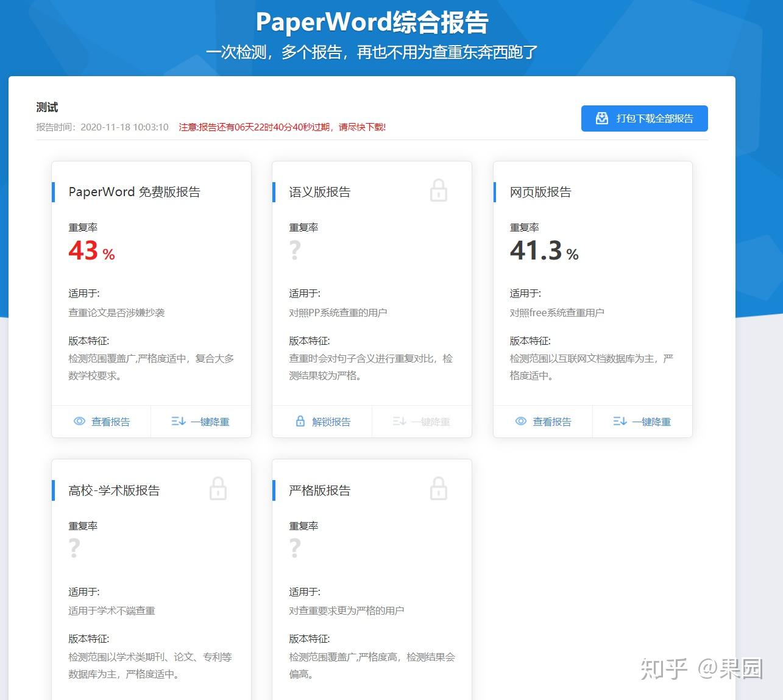
Task: Click text 查重论文是否涉嫌抄袭
Action: [116, 313]
